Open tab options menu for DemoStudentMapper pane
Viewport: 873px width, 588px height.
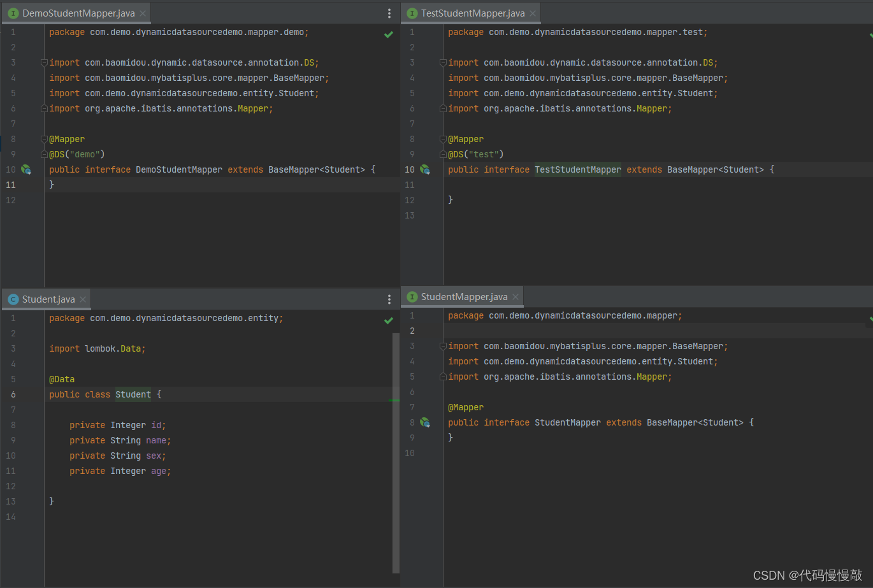click(x=389, y=13)
